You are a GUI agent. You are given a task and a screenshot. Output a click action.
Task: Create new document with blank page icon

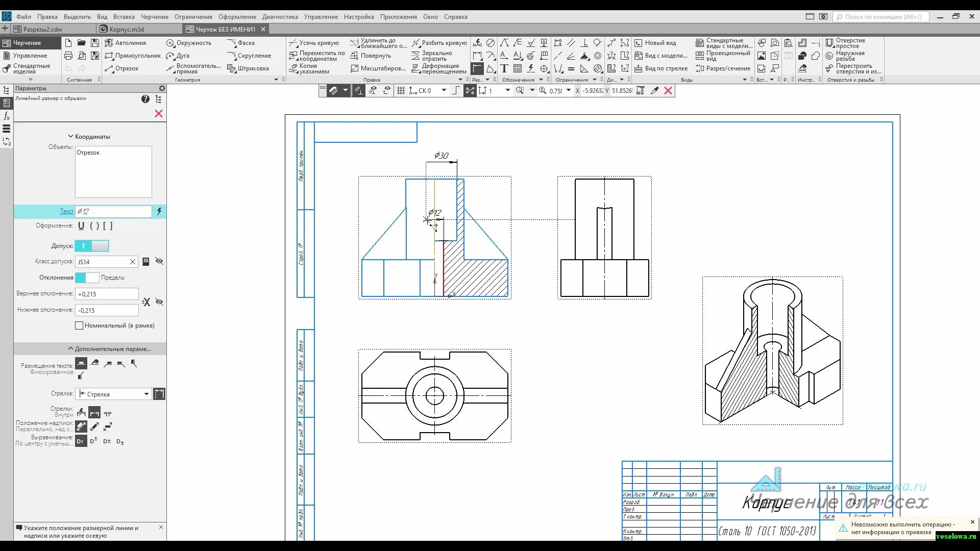(68, 43)
